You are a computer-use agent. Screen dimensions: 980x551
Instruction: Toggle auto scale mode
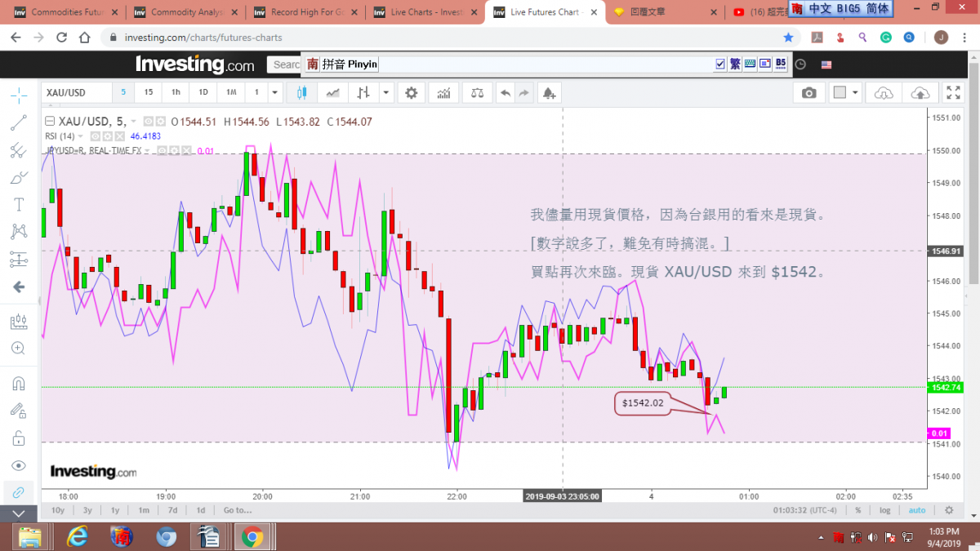tap(917, 510)
